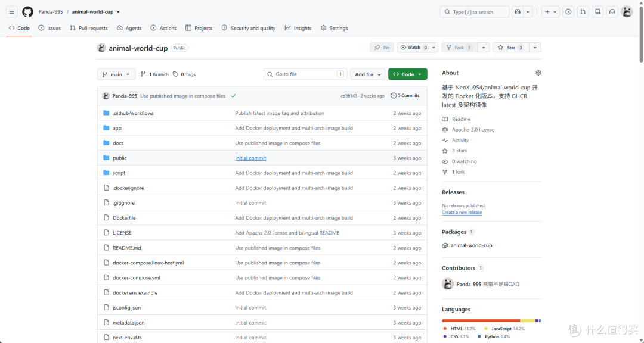
Task: Fork this repository
Action: (459, 48)
